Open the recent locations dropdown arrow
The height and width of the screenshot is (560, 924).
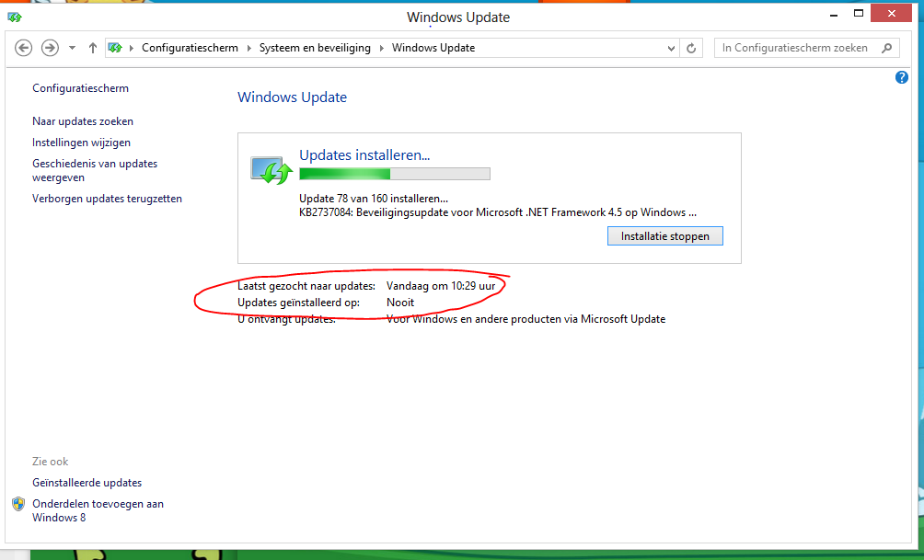(x=72, y=49)
